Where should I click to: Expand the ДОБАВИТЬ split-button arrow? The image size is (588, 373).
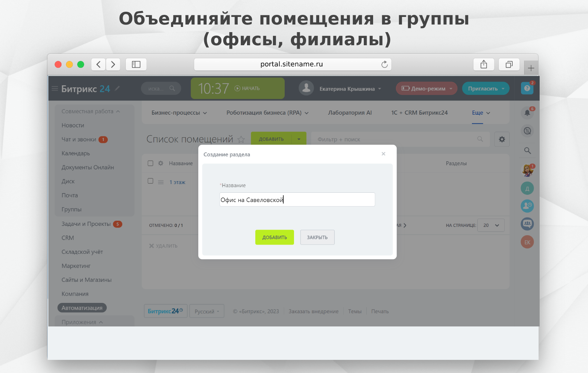[299, 139]
